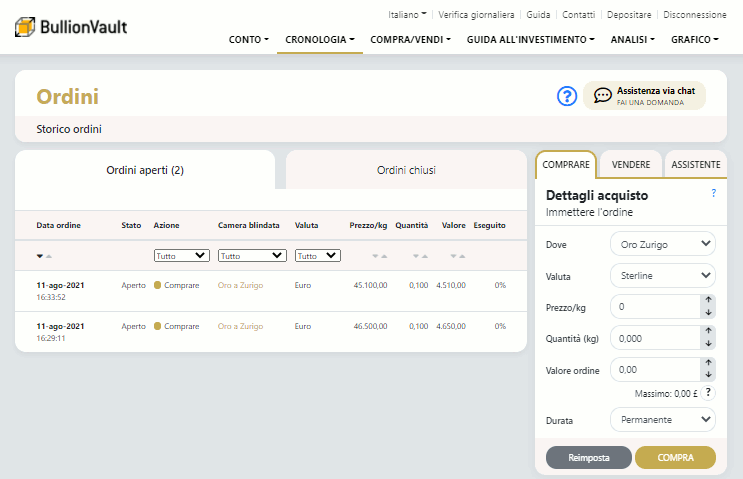Click the small question mark in Dettagli acquisto
This screenshot has height=479, width=743.
pos(714,193)
